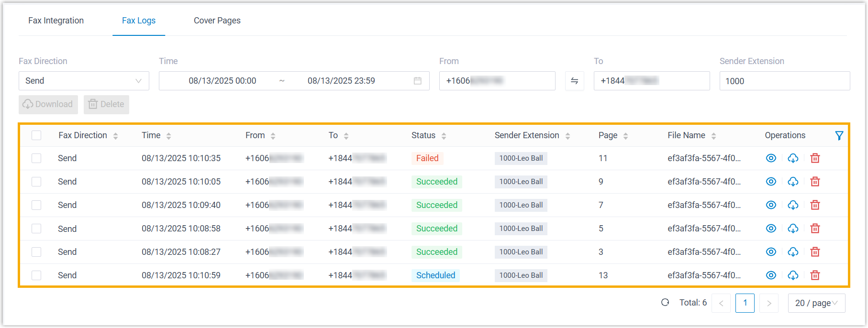This screenshot has height=328, width=868.
Task: Click the Sender Extension input field
Action: pos(784,81)
